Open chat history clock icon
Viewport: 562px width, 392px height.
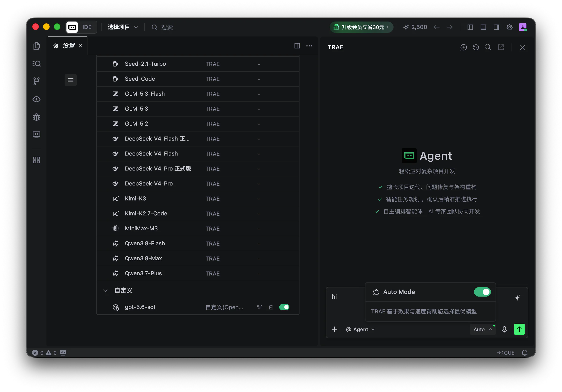pyautogui.click(x=476, y=47)
